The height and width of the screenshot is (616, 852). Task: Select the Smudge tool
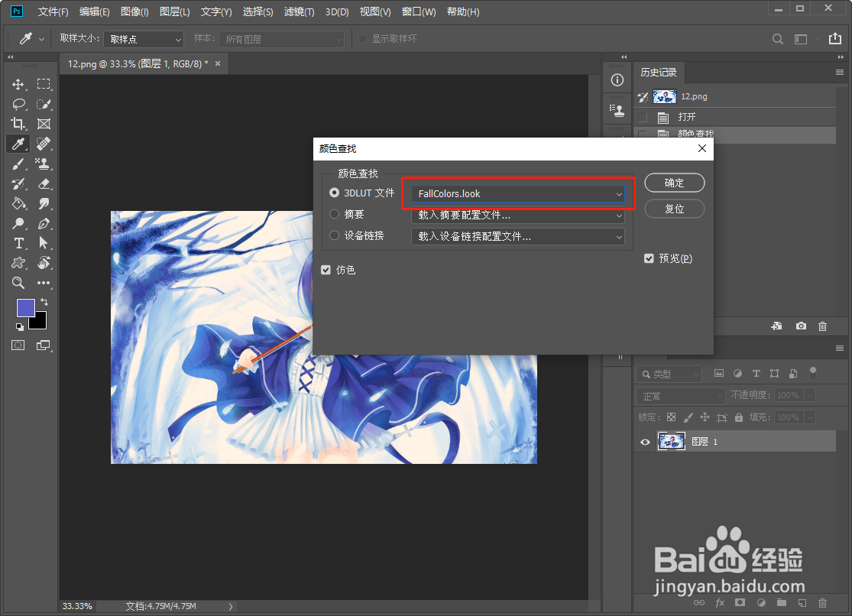click(44, 203)
